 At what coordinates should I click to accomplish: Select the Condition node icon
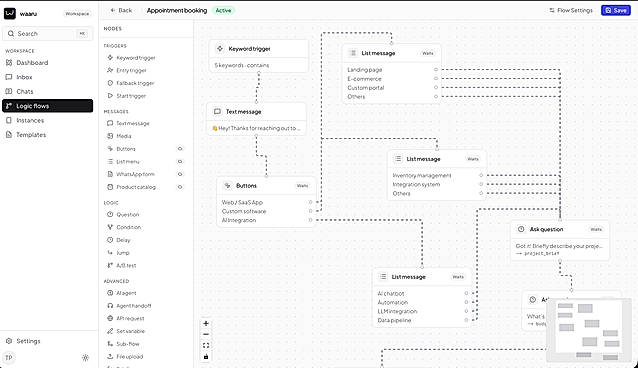(110, 227)
